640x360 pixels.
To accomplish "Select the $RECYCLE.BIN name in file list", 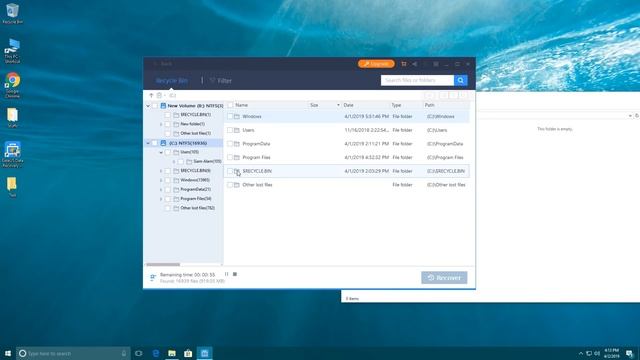I will (257, 171).
